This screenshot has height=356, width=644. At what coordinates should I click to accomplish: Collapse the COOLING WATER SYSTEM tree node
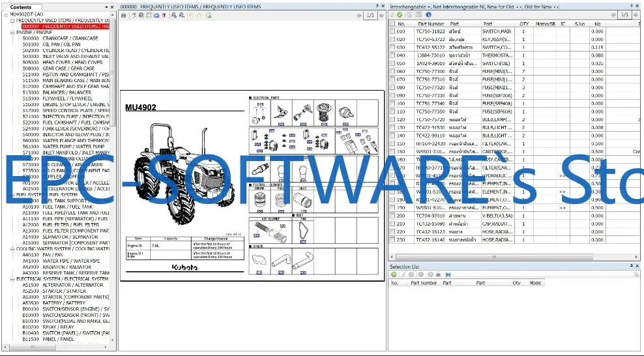click(x=12, y=248)
